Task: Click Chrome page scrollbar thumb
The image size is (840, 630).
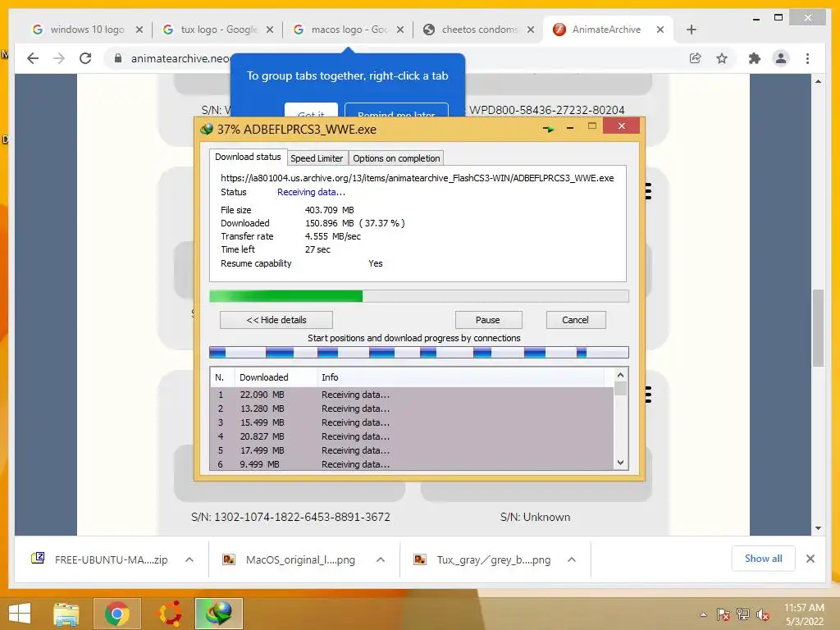Action: pos(818,328)
